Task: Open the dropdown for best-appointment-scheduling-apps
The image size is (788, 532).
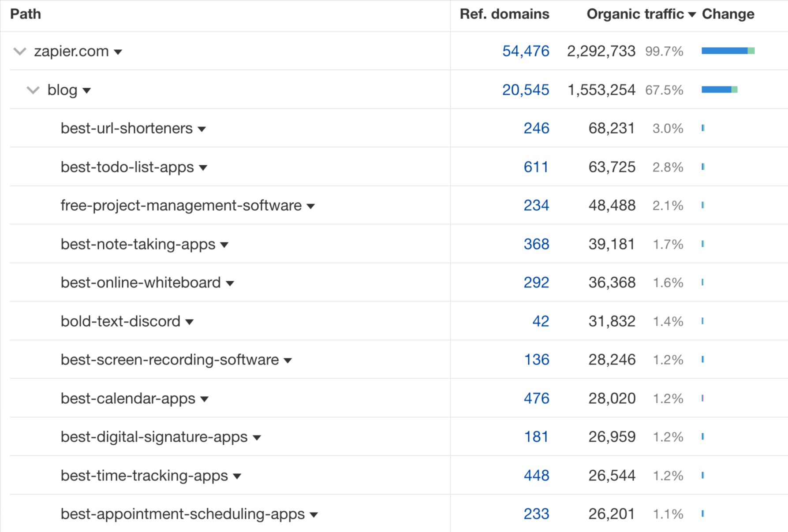Action: pos(314,514)
